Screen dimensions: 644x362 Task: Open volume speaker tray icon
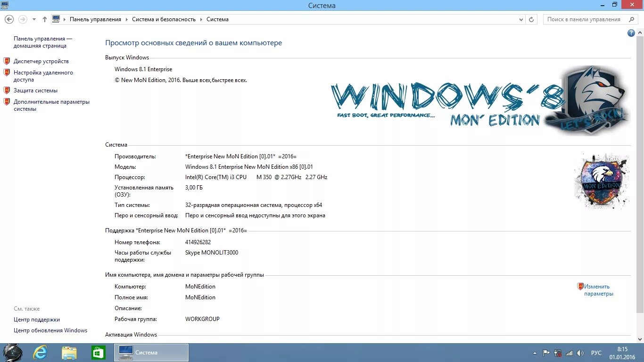coord(580,353)
